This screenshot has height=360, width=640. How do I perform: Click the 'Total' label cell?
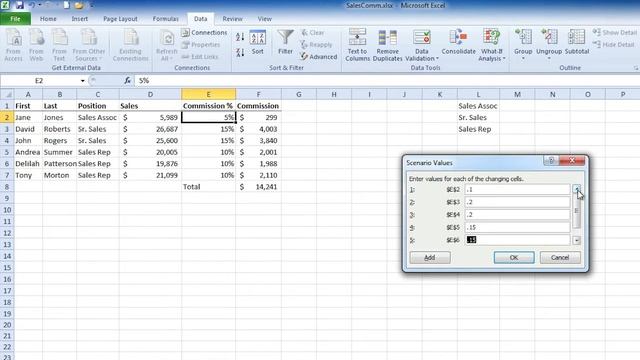(x=208, y=187)
